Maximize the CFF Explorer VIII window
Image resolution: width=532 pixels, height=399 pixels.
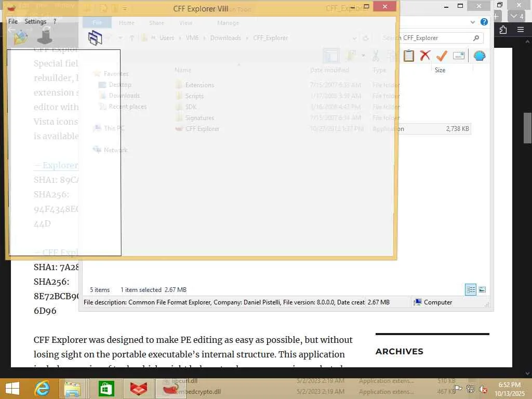tap(366, 6)
